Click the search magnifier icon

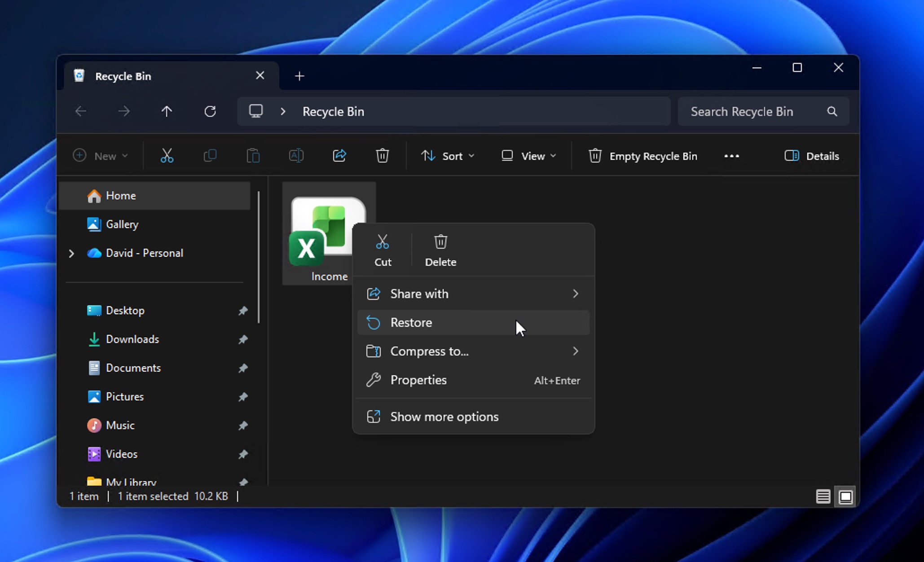pos(832,111)
